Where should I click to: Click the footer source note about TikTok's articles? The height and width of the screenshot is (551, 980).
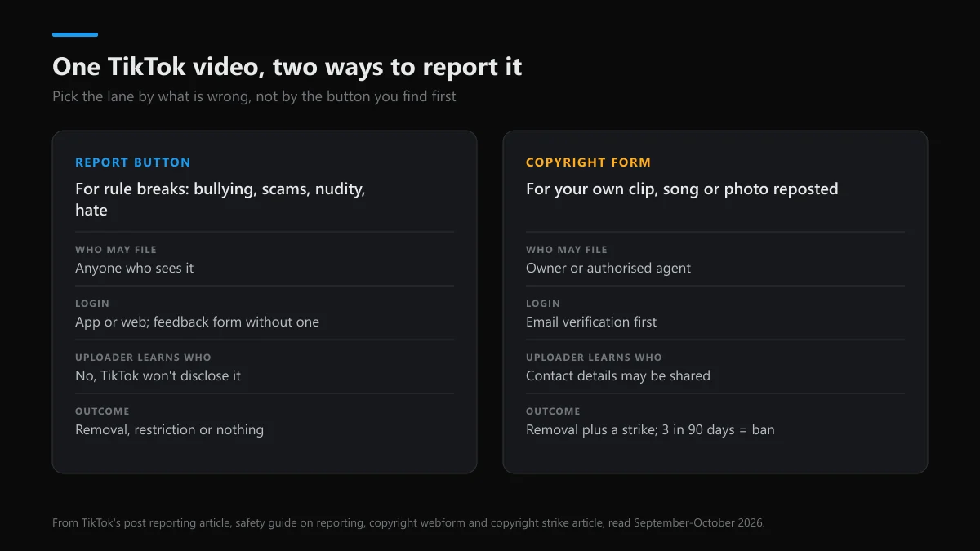[408, 522]
